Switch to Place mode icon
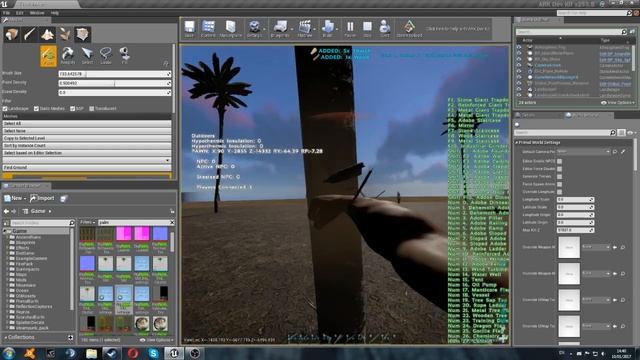 pyautogui.click(x=11, y=34)
